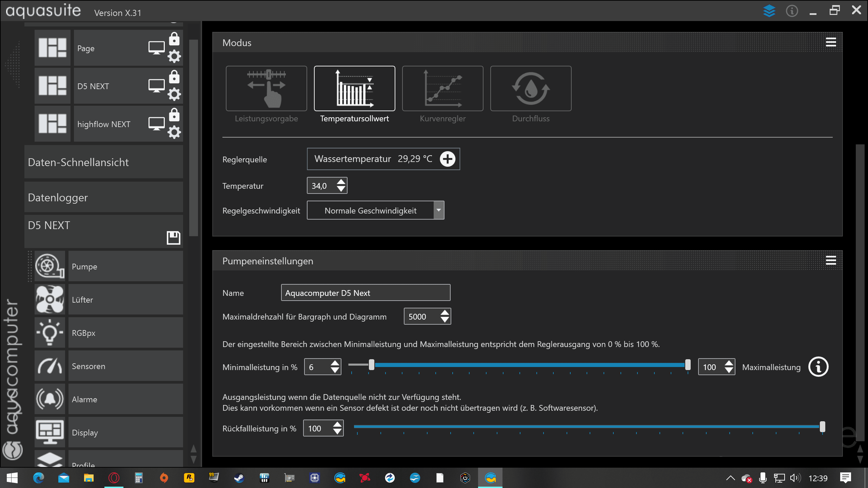Click Minimalleistung slider handle

372,365
